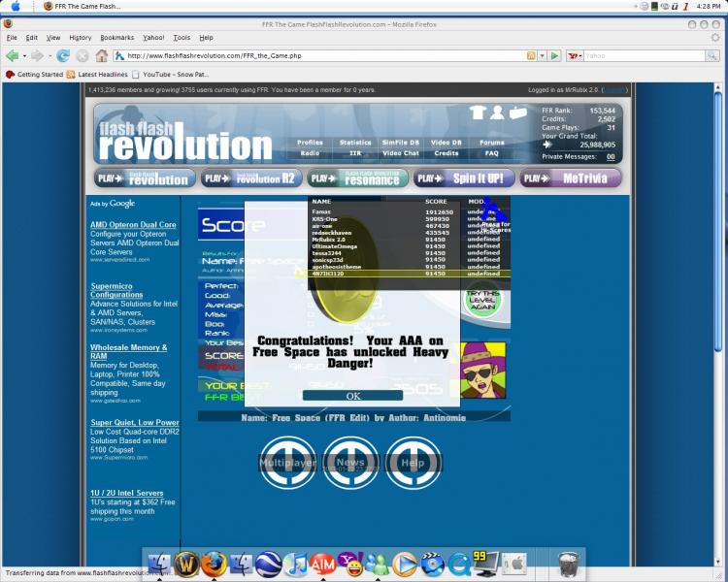Click the shirt icon in site header
The height and width of the screenshot is (582, 728).
tap(477, 113)
